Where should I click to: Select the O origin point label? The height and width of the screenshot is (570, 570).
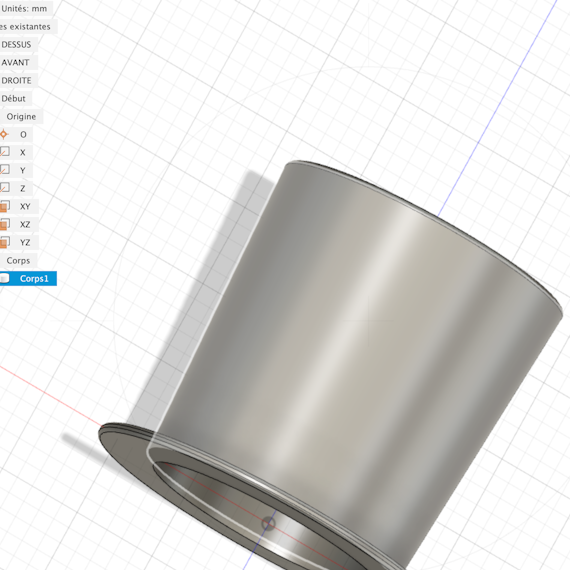tap(23, 135)
